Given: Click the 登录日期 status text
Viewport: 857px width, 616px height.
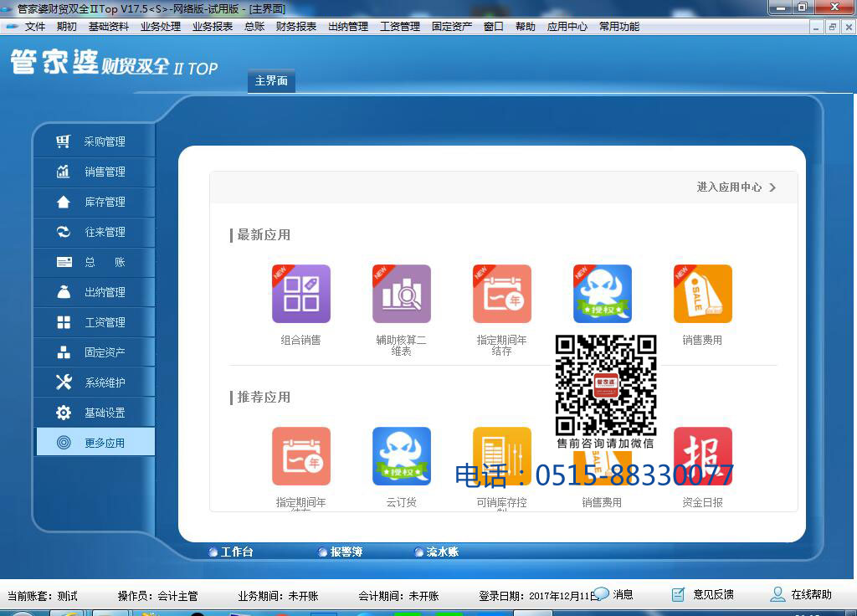Looking at the screenshot, I should 538,596.
